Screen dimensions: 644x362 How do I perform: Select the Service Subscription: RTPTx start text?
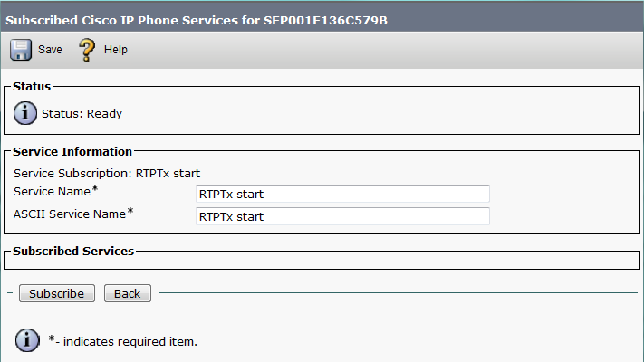click(x=107, y=172)
